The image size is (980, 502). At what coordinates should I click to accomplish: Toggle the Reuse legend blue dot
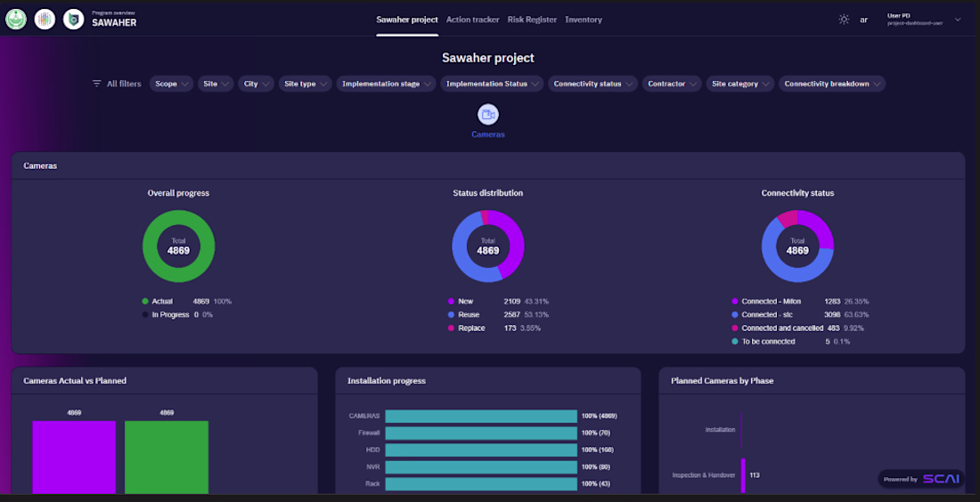[452, 315]
